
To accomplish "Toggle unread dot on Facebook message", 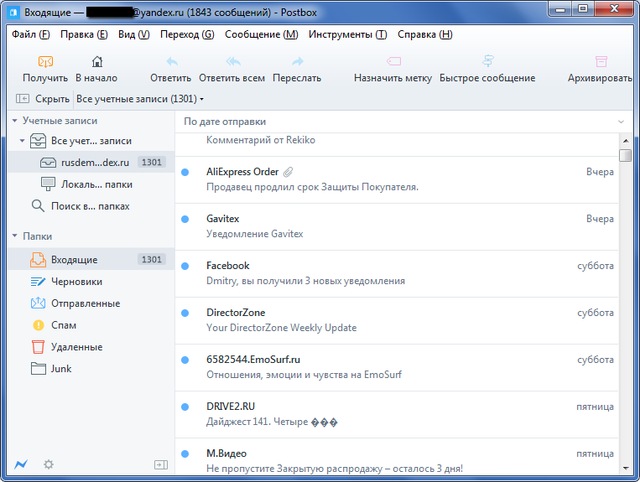I will pyautogui.click(x=185, y=266).
